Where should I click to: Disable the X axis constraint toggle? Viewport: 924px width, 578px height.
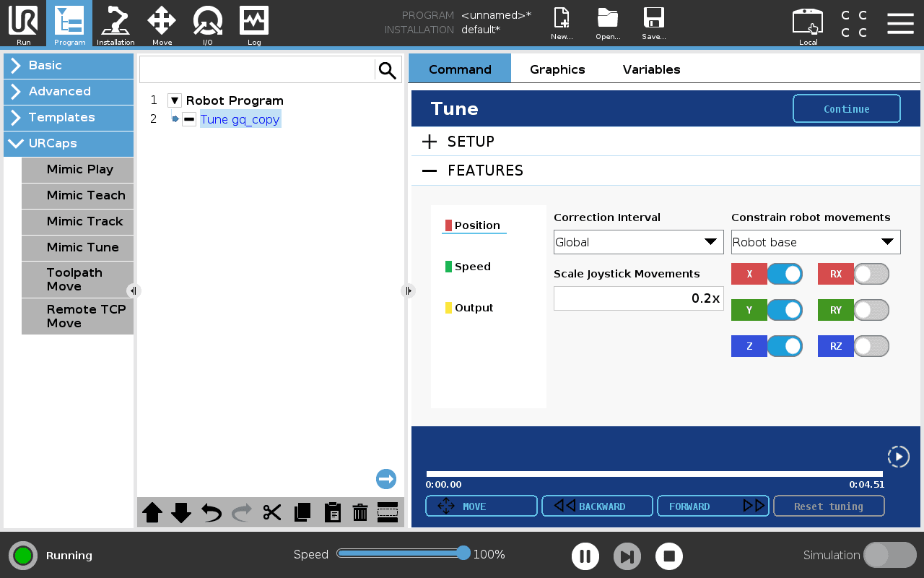(x=785, y=274)
